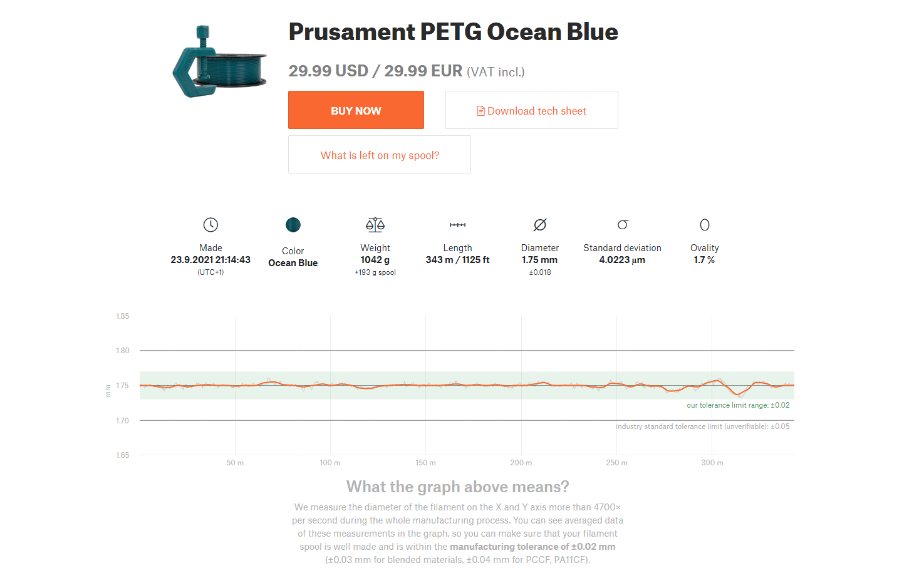Click the ovality oval icon
924x573 pixels.
705,225
